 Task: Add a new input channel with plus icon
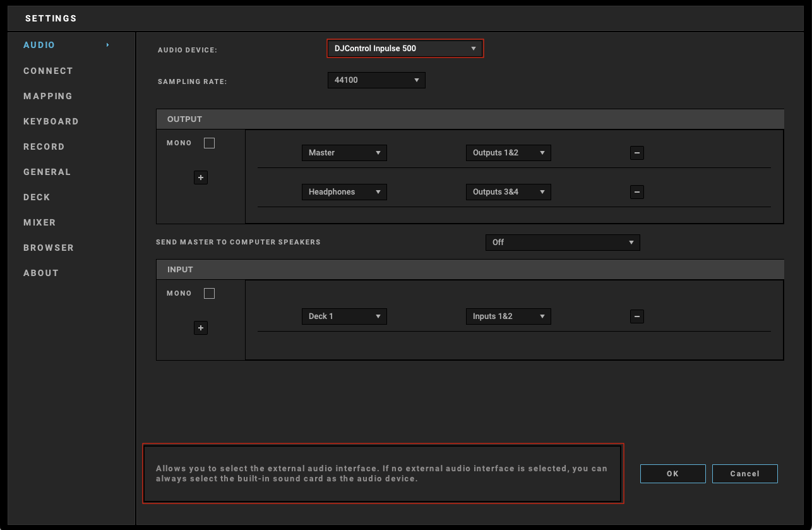coord(201,328)
